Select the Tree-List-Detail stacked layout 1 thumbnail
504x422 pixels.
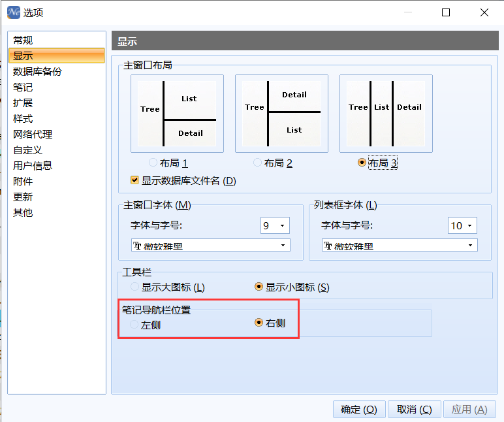177,114
